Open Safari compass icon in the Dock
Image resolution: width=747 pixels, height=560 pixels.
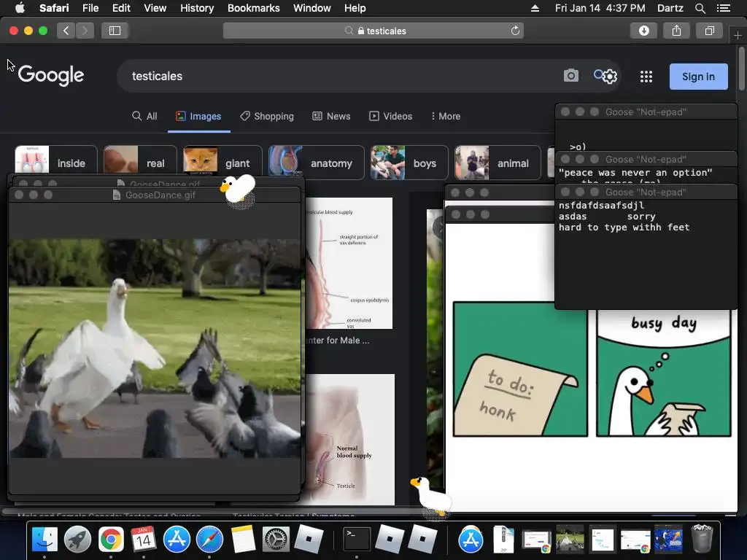[209, 539]
